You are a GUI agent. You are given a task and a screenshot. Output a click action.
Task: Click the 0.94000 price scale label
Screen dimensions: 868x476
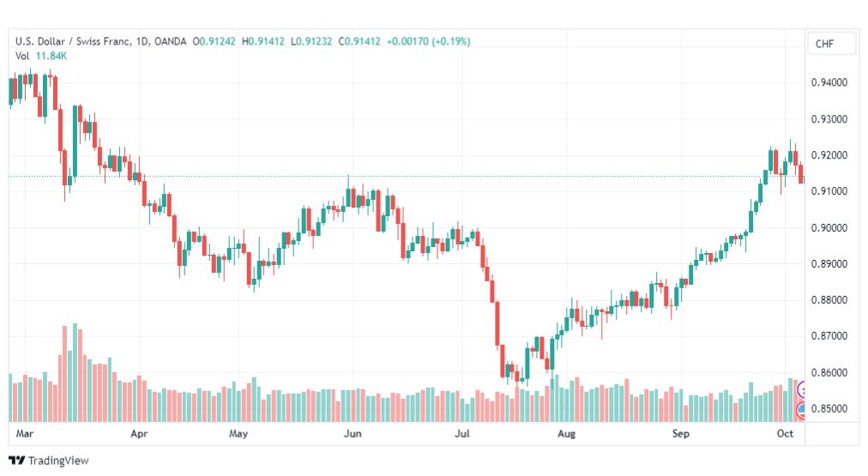[x=829, y=82]
